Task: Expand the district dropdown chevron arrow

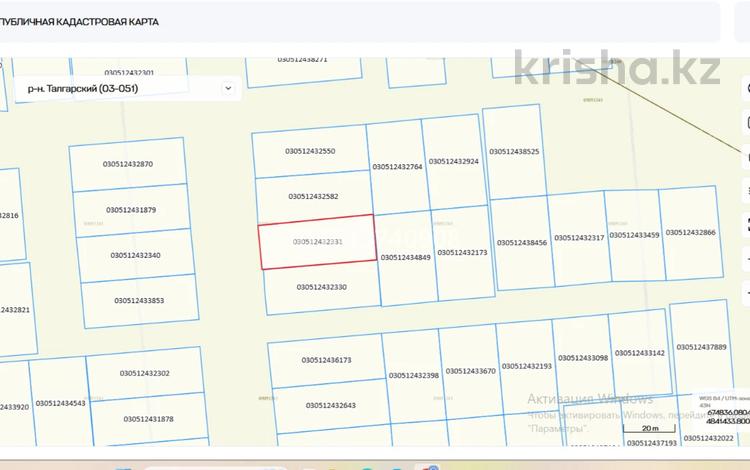Action: (228, 88)
